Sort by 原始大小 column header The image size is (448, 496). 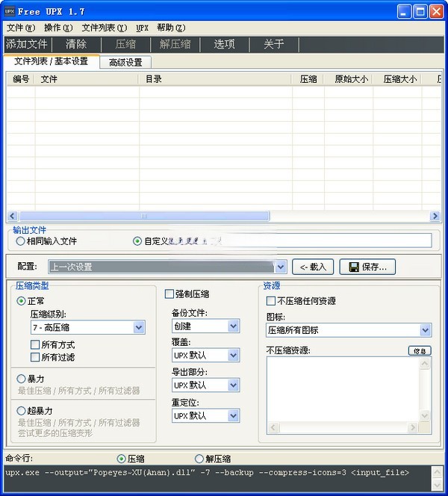(349, 79)
